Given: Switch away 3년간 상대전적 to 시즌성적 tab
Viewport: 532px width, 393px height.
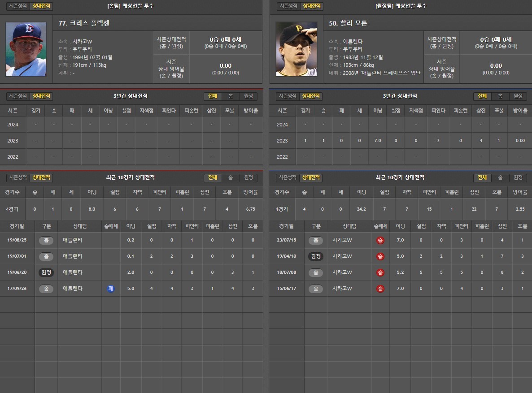Looking at the screenshot, I should click(x=288, y=96).
